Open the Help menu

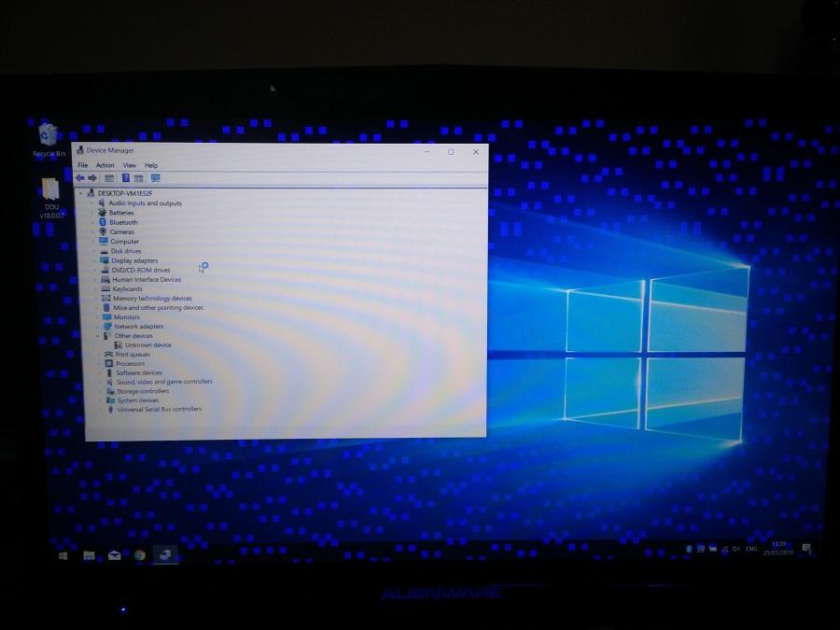pos(151,165)
